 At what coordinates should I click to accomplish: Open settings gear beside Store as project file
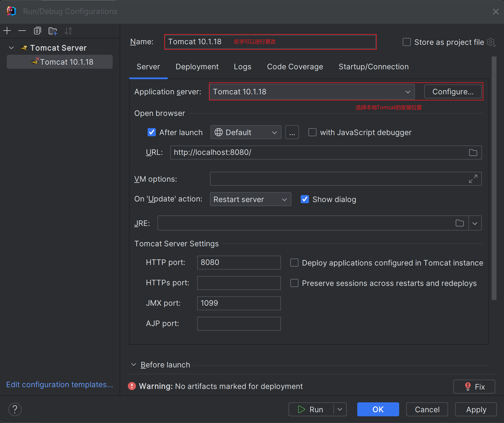point(491,42)
